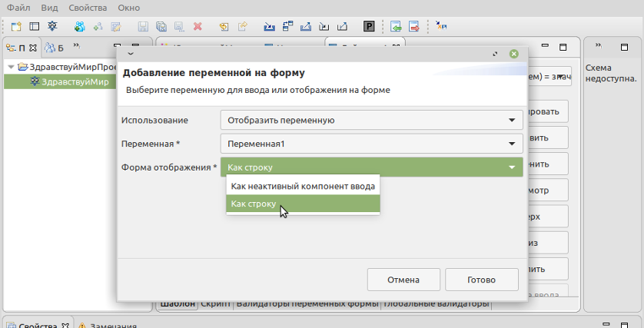Screen dimensions: 644x328
Task: Open the Свойства menu
Action: (88, 8)
